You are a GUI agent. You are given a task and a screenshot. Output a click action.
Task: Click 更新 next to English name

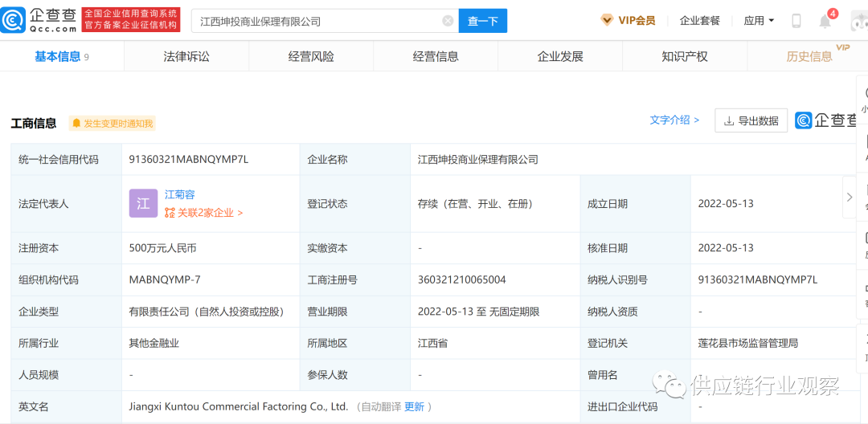(414, 407)
